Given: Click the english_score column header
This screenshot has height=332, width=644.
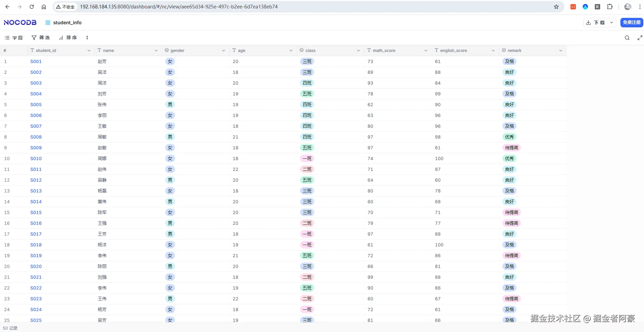Looking at the screenshot, I should click(465, 51).
